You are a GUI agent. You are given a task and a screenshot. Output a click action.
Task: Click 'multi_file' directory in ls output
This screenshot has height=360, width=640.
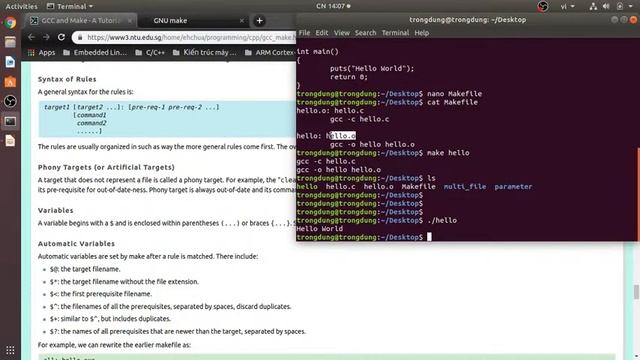tap(464, 187)
